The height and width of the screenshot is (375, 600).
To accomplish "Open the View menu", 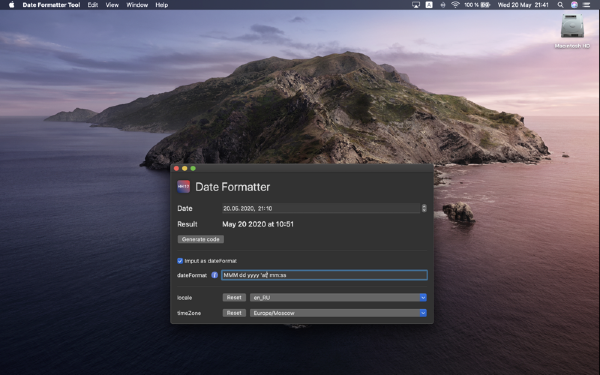I will pos(112,5).
